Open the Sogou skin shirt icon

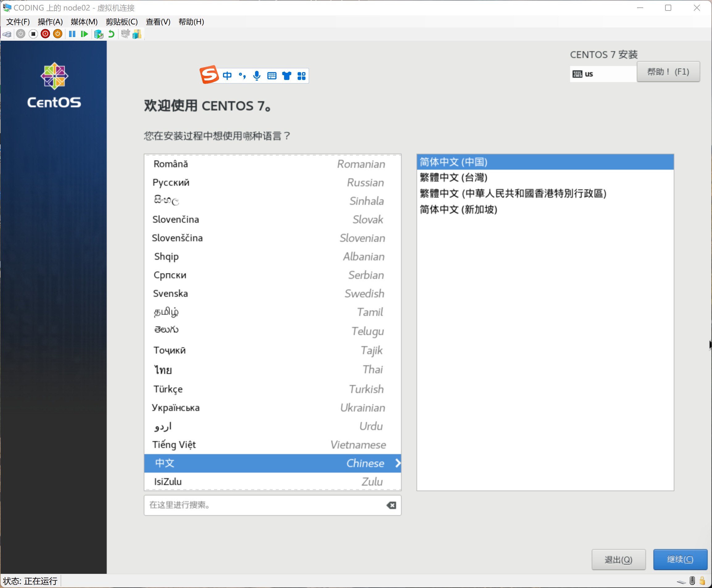tap(287, 76)
